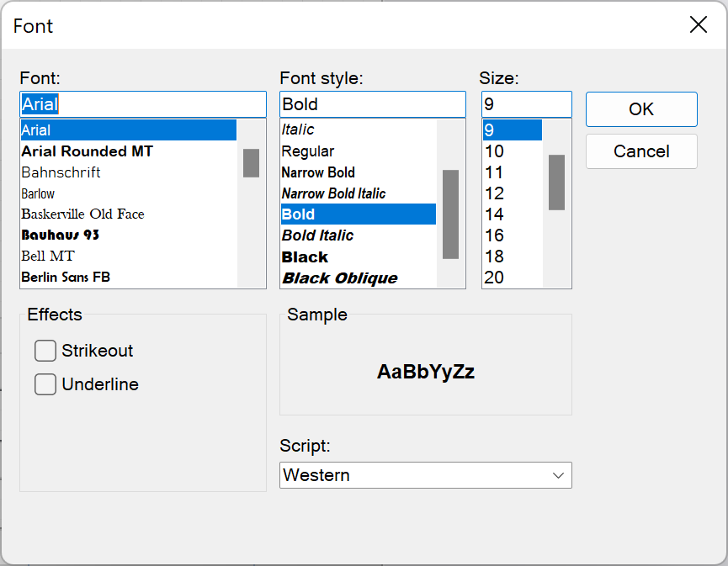Click the Font name input field
This screenshot has width=728, height=566.
point(143,103)
